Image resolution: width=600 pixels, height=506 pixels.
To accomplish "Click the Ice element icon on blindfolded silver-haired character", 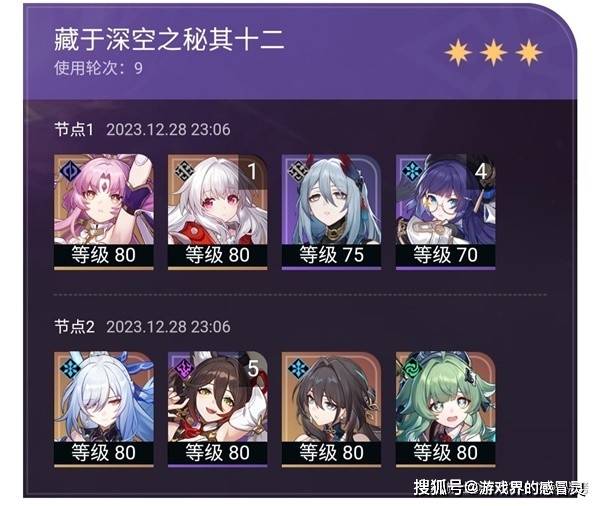I will tap(70, 369).
